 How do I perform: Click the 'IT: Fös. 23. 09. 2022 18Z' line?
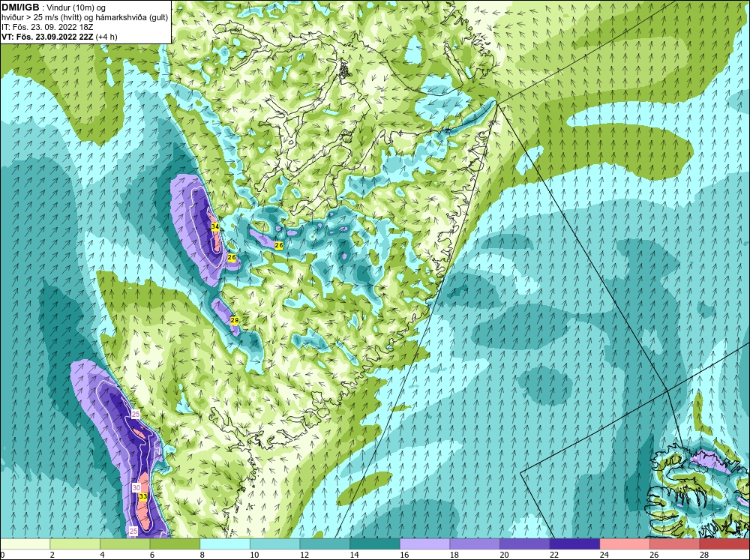pyautogui.click(x=47, y=27)
